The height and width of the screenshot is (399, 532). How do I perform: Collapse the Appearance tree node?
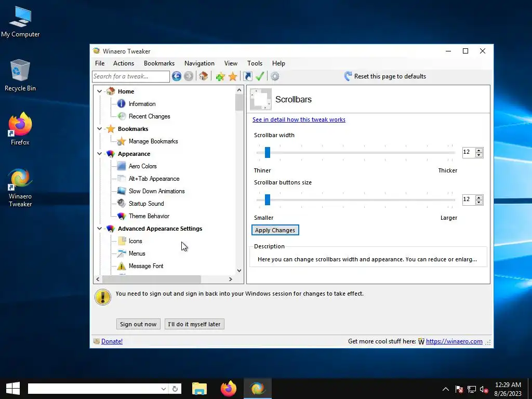[99, 154]
